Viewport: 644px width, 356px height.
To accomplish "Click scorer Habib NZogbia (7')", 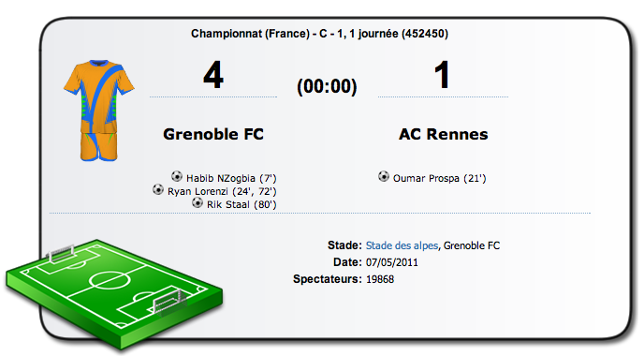I will point(231,178).
